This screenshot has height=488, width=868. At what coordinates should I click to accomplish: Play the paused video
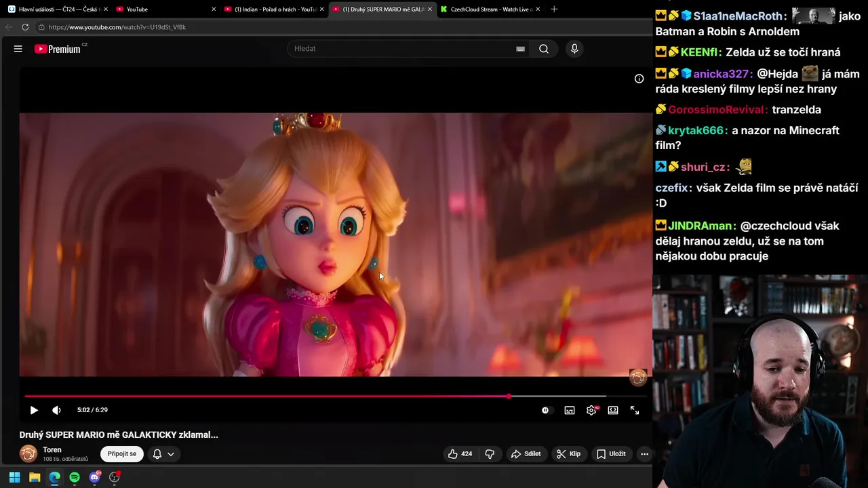pos(34,410)
